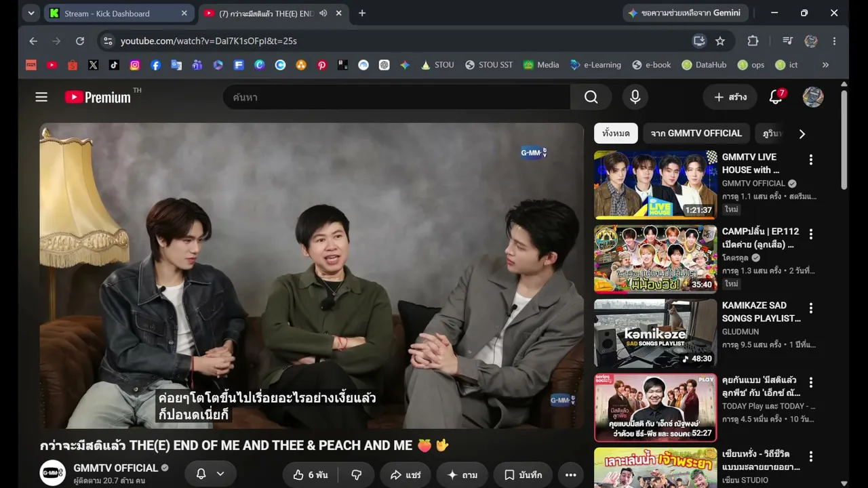This screenshot has height=488, width=868.
Task: Open the ChatGPT bookmark icon
Action: click(x=384, y=65)
